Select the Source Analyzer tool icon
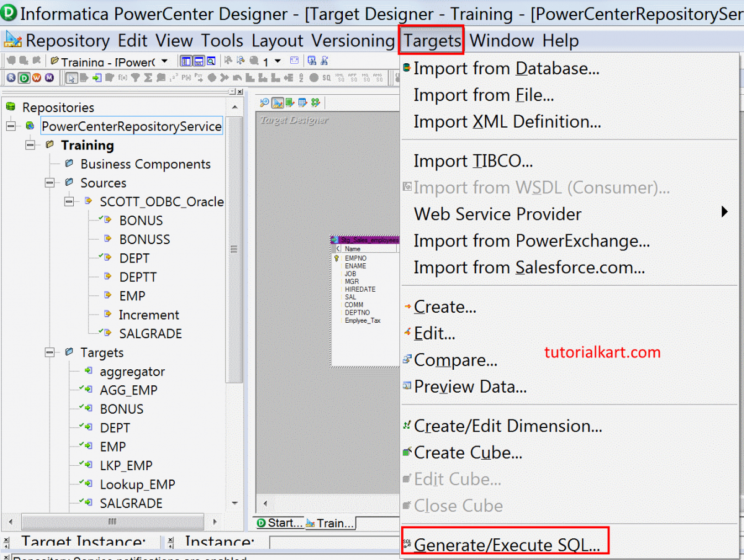The width and height of the screenshot is (744, 560). [264, 102]
